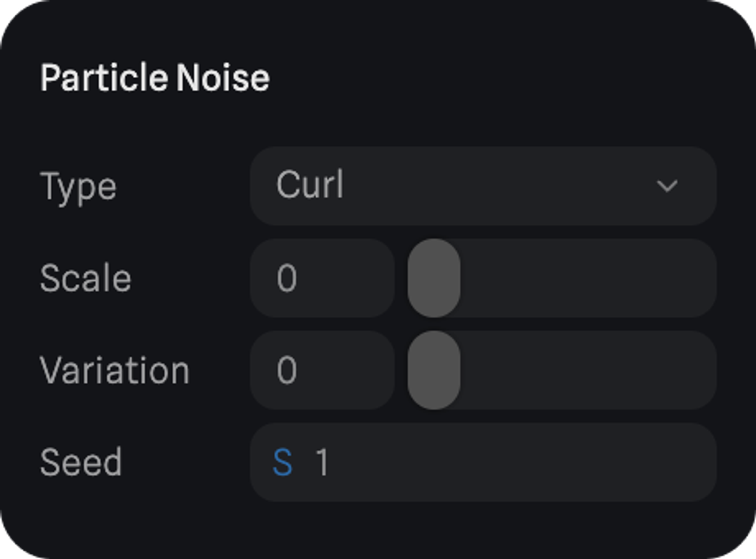Click the middle of the Variation slider track
This screenshot has width=756, height=559.
coord(562,370)
